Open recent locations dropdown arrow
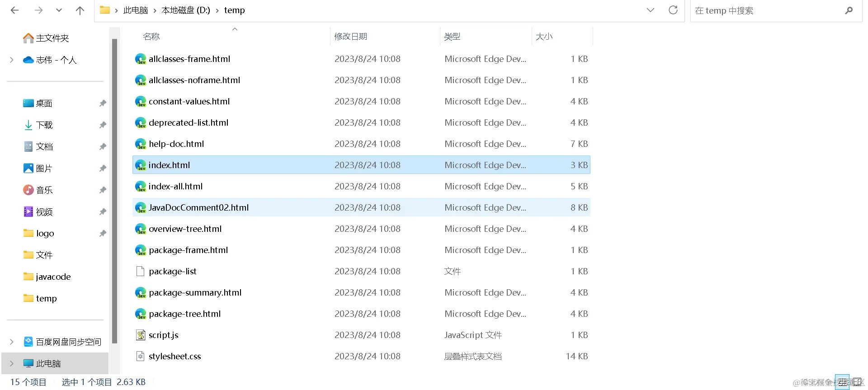 [59, 10]
